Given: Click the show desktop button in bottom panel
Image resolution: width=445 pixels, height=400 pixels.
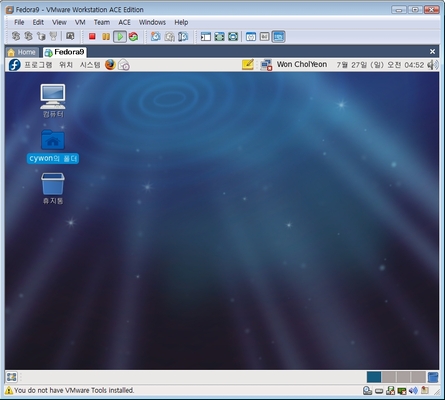Looking at the screenshot, I should tap(12, 377).
